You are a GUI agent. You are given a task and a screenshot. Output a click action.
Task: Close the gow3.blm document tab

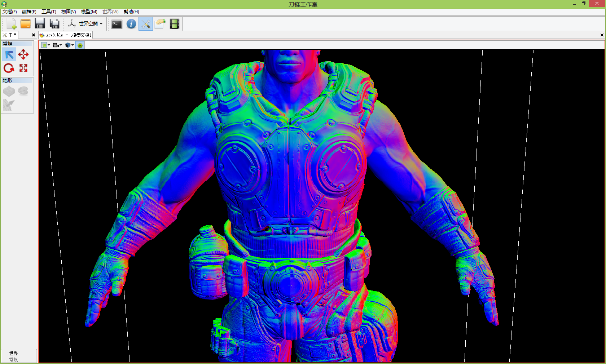tap(602, 35)
